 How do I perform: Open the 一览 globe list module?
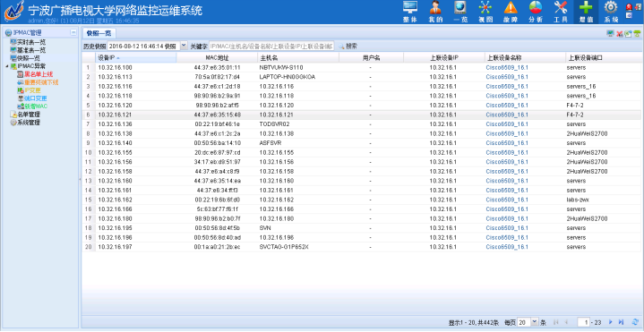click(459, 12)
